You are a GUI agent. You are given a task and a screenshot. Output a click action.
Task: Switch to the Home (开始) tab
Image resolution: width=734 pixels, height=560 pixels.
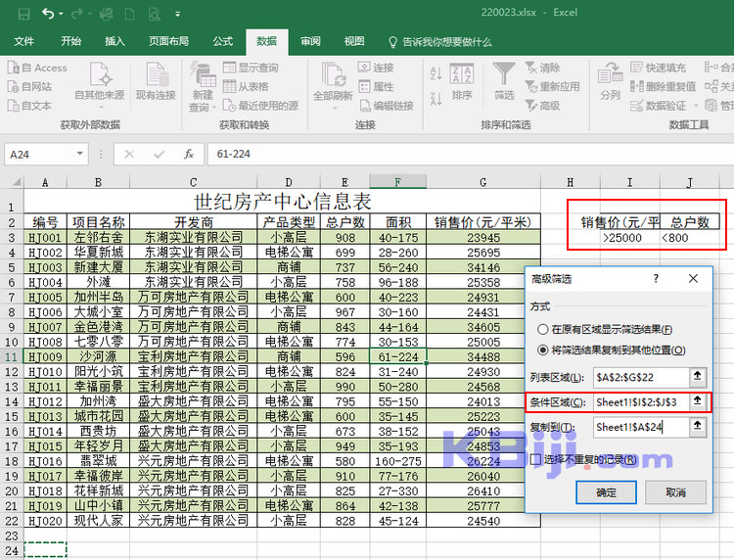tap(70, 41)
